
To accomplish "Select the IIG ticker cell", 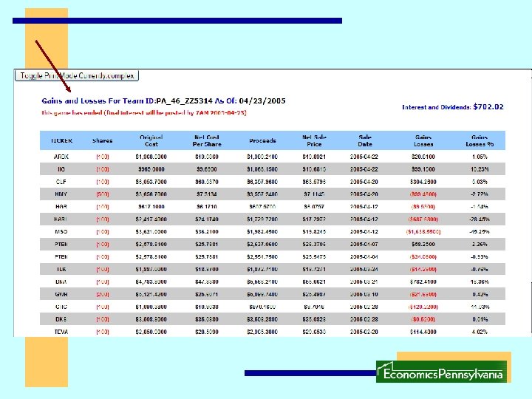I will (61, 169).
